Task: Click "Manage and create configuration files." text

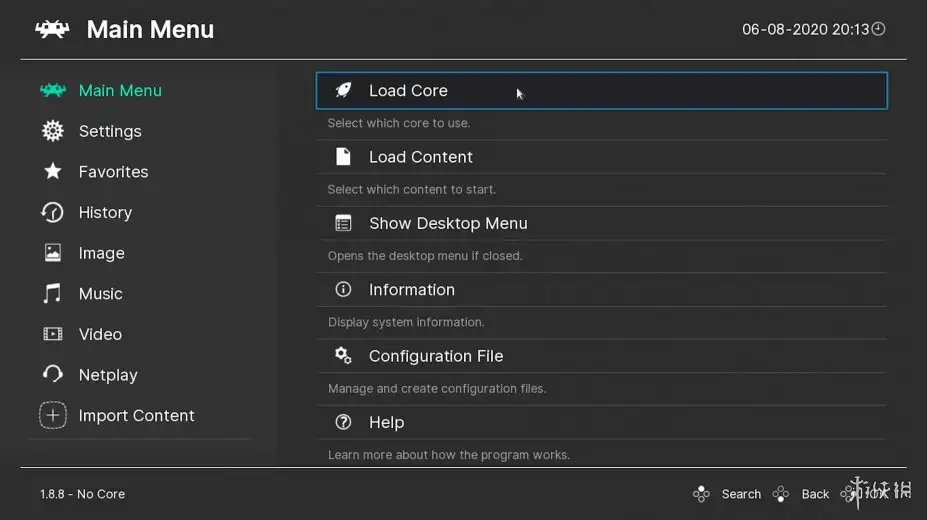Action: point(437,388)
